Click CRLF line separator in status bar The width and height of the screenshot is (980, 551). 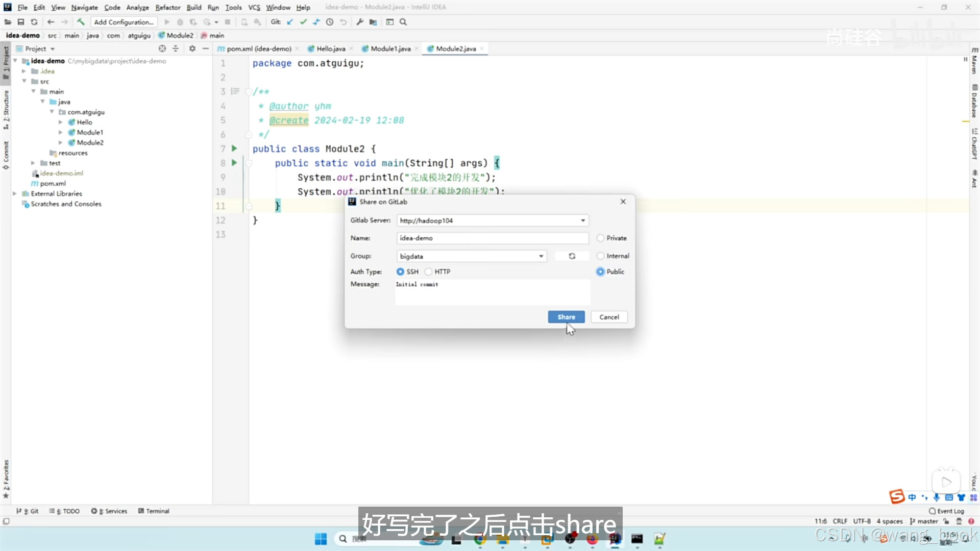click(x=840, y=521)
